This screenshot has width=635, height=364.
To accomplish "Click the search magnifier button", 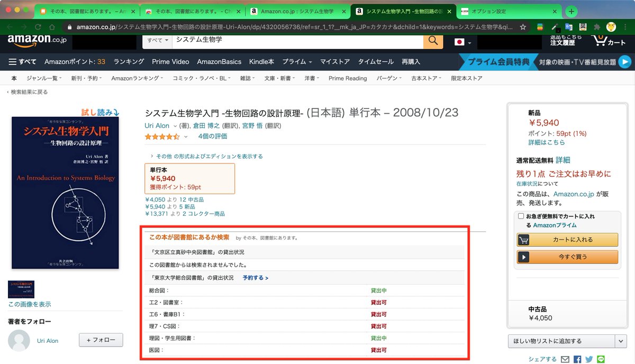I will (433, 41).
